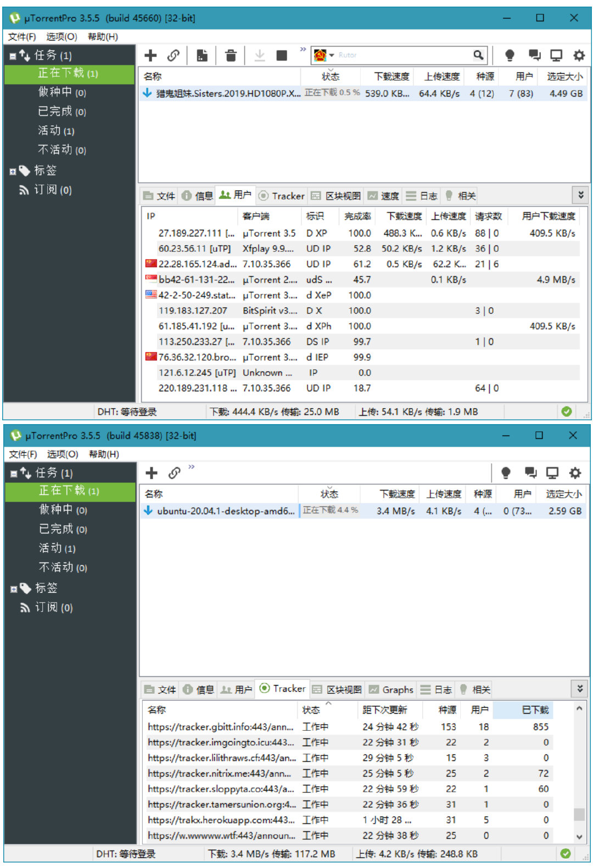Click the trash Remove icon in build 45660 toolbar
Viewport: 593px width, 868px height.
231,55
